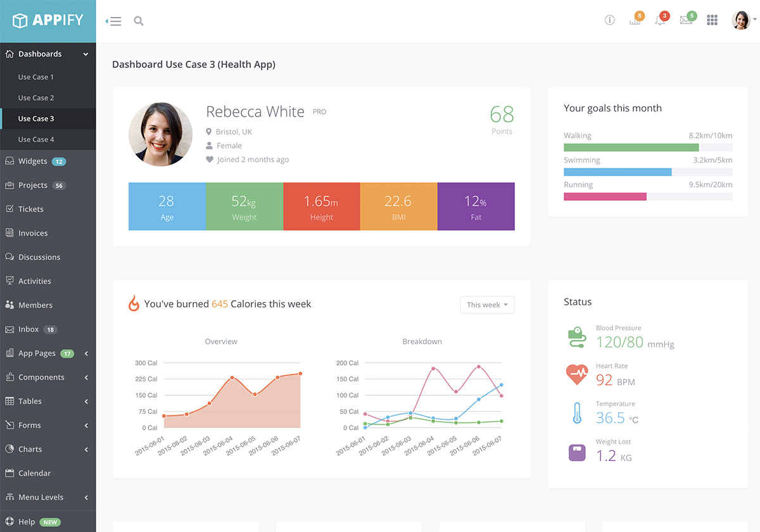Click the Inbox item showing 18 badge
This screenshot has height=532, width=760.
point(28,329)
